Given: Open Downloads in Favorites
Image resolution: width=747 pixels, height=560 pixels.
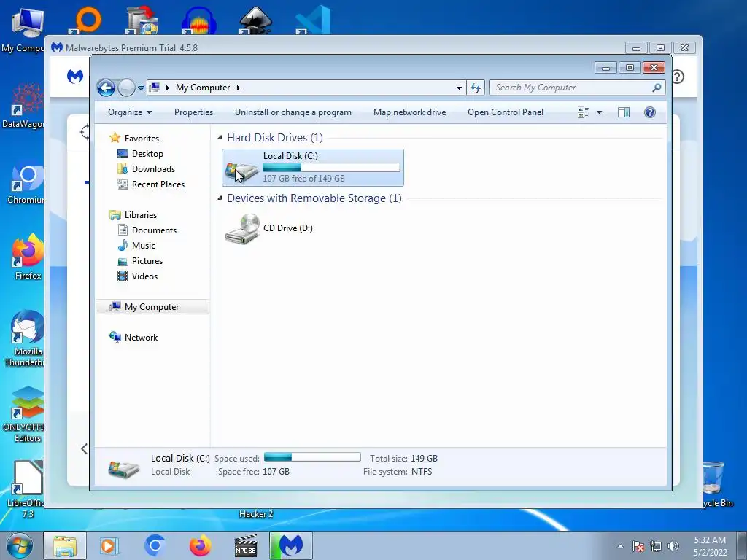Looking at the screenshot, I should pyautogui.click(x=153, y=169).
